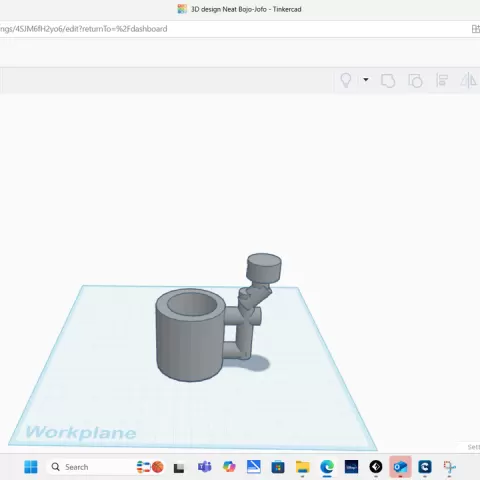The width and height of the screenshot is (480, 480).
Task: Click the Ungroup shapes toolbar icon
Action: [x=415, y=81]
